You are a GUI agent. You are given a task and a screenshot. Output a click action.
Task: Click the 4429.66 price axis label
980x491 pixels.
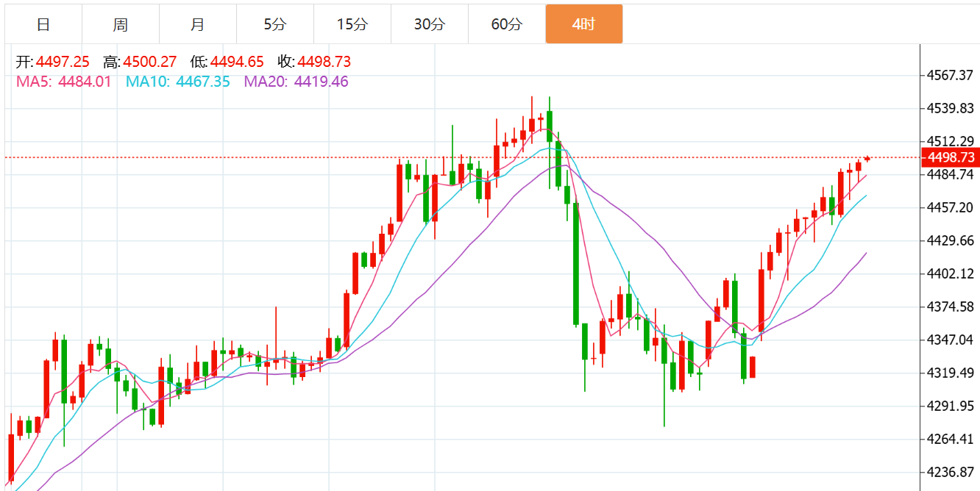pyautogui.click(x=951, y=240)
